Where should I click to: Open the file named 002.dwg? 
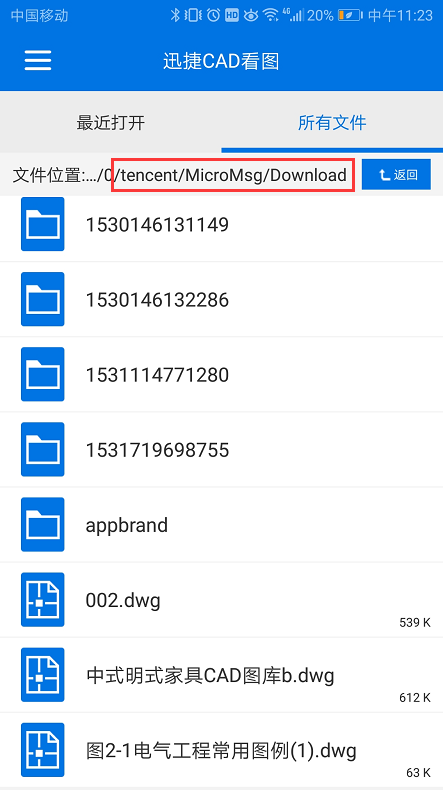click(x=123, y=601)
